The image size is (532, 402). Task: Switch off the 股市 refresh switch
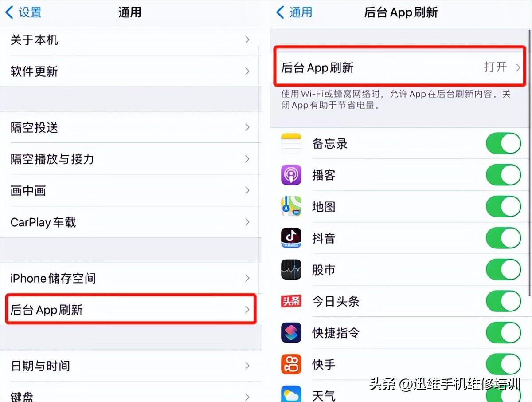pos(503,270)
